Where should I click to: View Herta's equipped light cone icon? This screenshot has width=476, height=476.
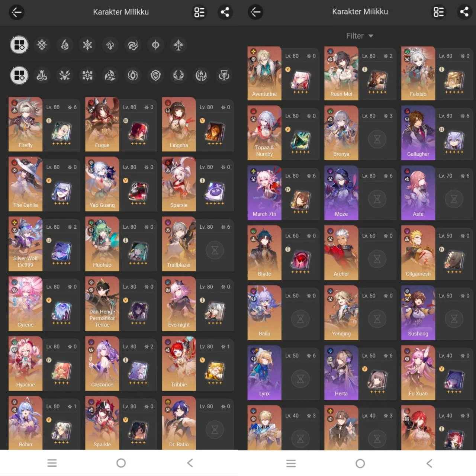[x=377, y=379]
